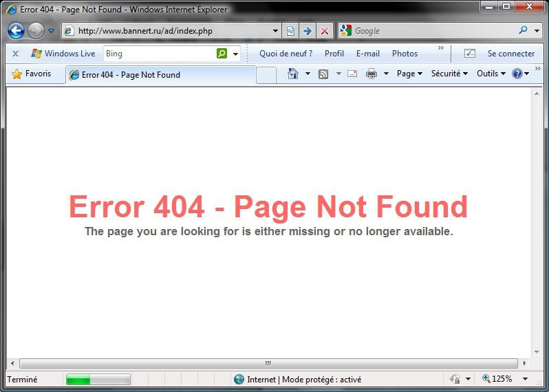Click horizontal scrollbar right arrow
The height and width of the screenshot is (392, 549).
coord(524,363)
